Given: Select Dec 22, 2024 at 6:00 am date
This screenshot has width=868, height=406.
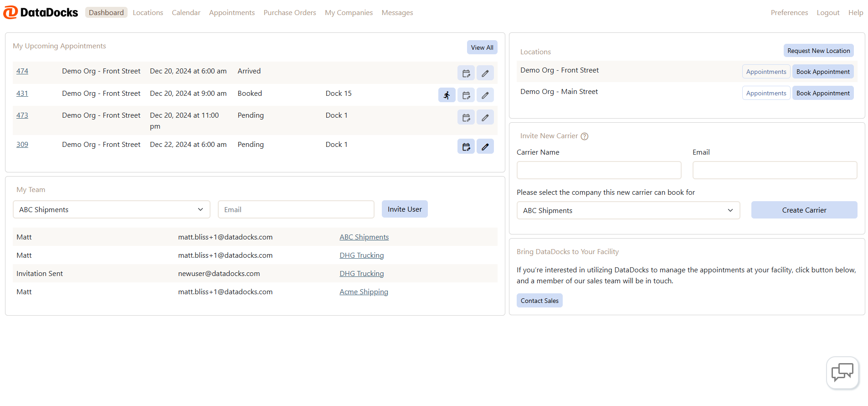Looking at the screenshot, I should (x=188, y=145).
